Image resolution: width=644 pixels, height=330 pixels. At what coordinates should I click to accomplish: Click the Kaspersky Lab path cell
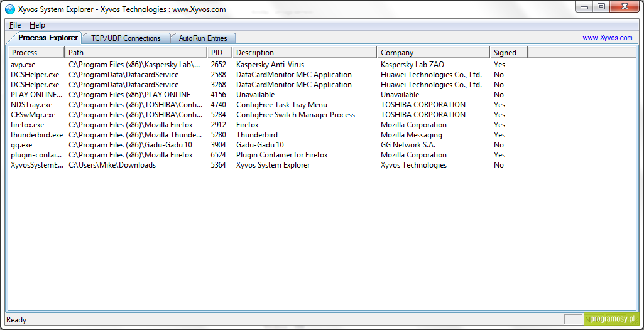tap(134, 65)
